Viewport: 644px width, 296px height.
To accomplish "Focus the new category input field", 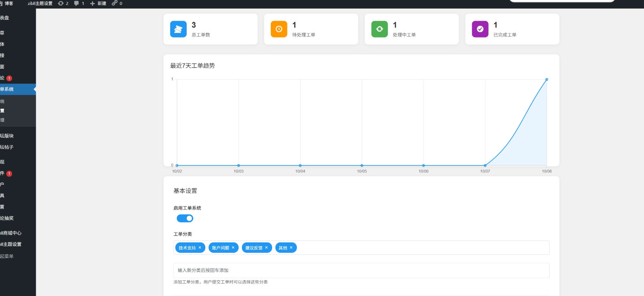I will click(x=361, y=270).
